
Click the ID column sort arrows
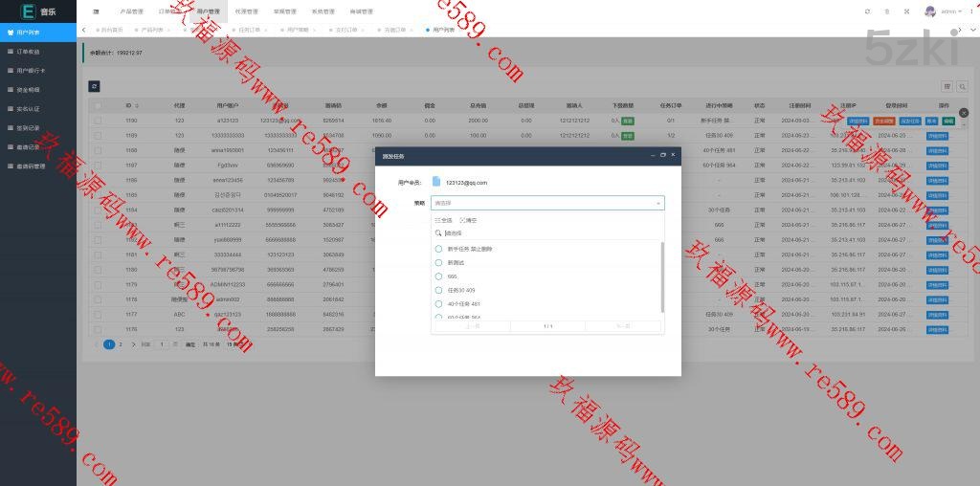pyautogui.click(x=137, y=105)
